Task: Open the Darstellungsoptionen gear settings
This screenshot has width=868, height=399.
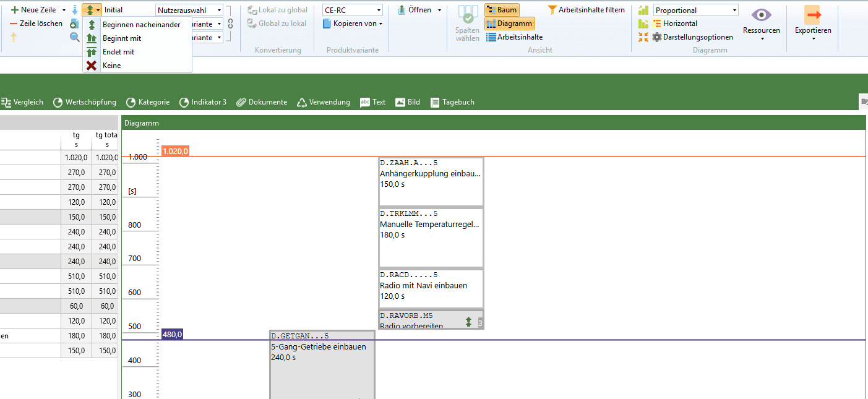Action: pos(658,37)
